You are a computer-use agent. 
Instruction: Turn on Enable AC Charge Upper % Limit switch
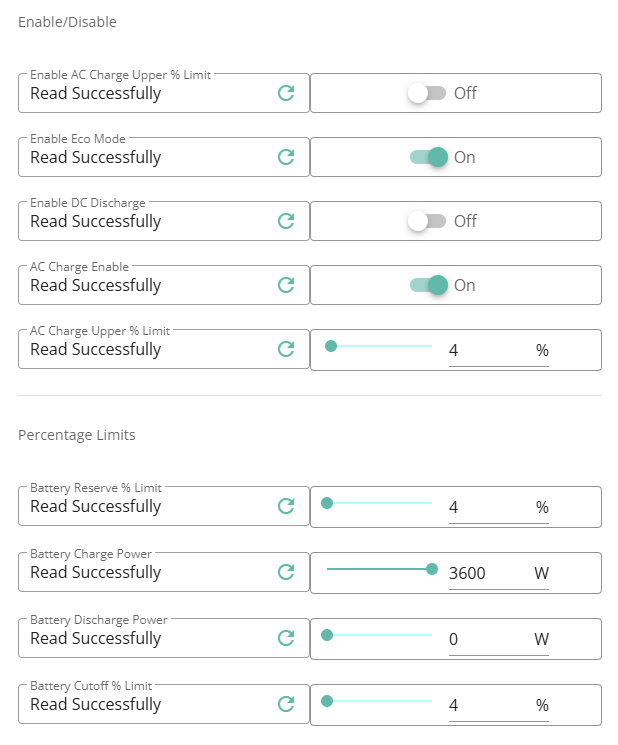[x=427, y=93]
